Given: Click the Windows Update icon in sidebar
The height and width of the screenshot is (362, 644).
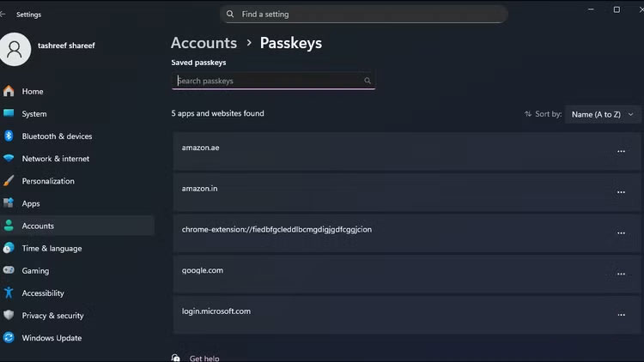Looking at the screenshot, I should tap(9, 338).
